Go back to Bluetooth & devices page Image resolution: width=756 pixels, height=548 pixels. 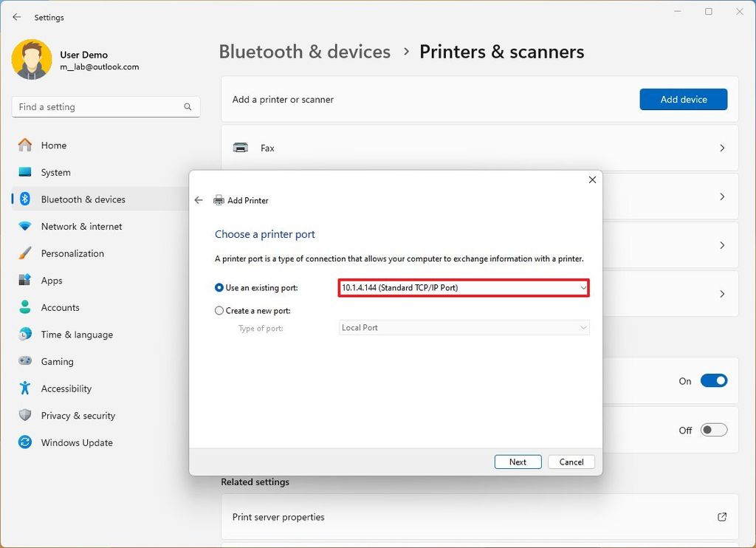tap(304, 52)
